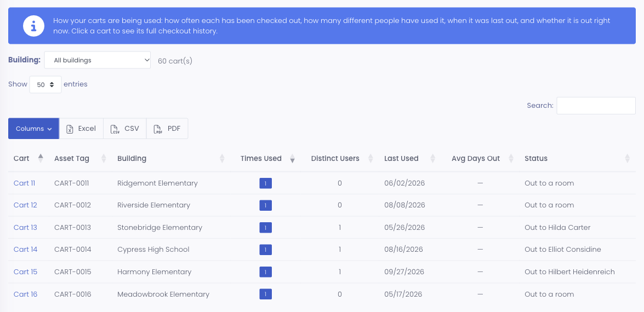The height and width of the screenshot is (312, 644).
Task: Click the 05/26/2026 last used date
Action: [x=404, y=228]
